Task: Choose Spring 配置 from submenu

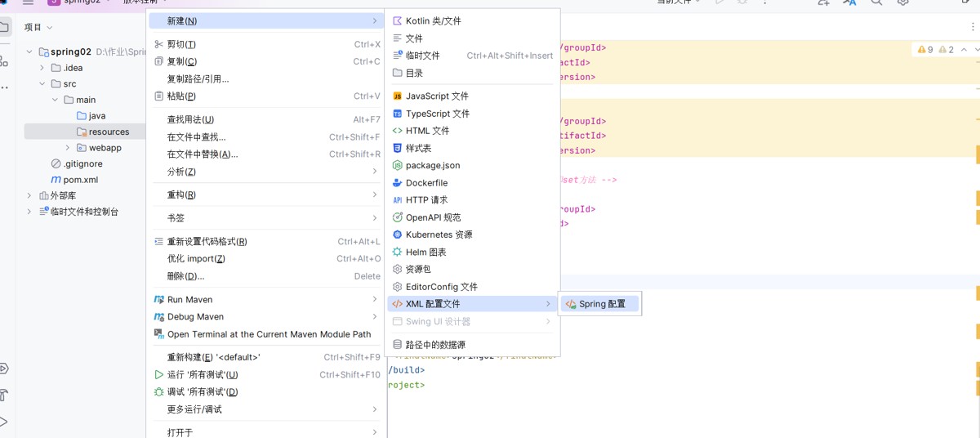Action: pyautogui.click(x=599, y=304)
